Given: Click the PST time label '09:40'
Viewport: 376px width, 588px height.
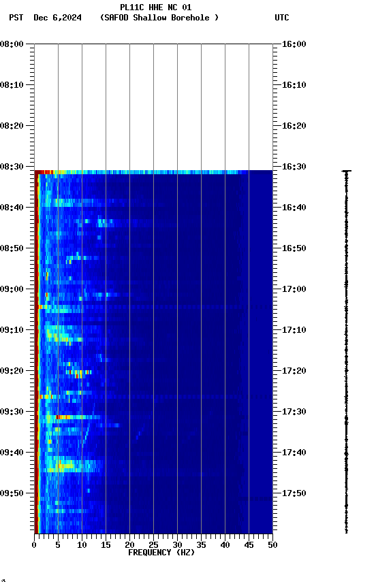Looking at the screenshot, I should (x=12, y=453).
